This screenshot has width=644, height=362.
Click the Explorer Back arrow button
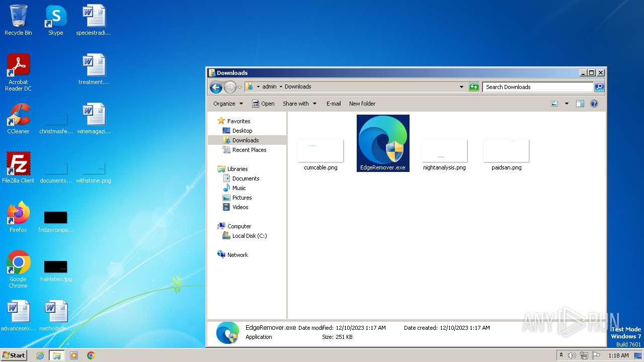(x=216, y=87)
